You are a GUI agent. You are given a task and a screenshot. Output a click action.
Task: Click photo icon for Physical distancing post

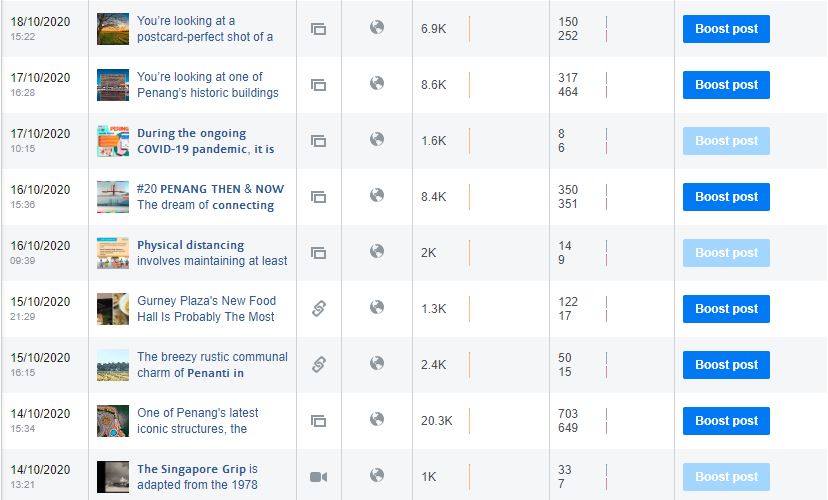pyautogui.click(x=318, y=253)
